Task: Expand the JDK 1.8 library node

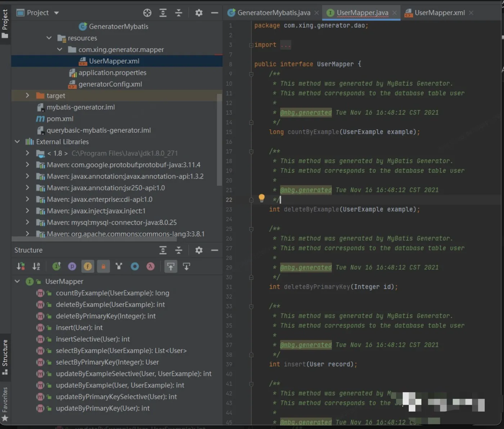Action: pyautogui.click(x=27, y=153)
